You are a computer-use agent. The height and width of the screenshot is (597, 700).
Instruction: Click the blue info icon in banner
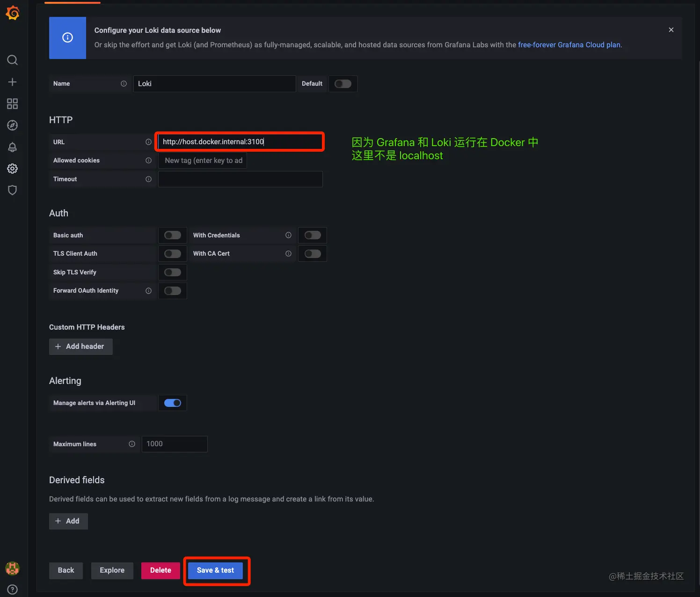(x=68, y=37)
